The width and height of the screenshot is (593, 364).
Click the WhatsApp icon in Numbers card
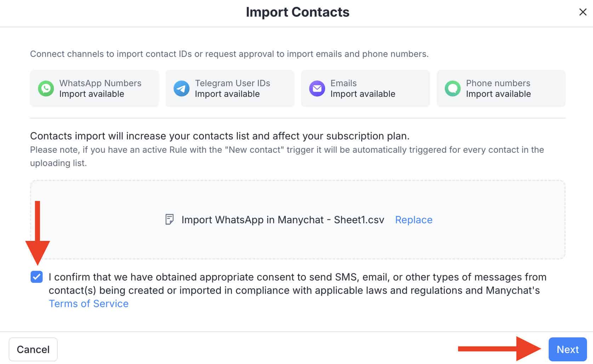point(46,88)
